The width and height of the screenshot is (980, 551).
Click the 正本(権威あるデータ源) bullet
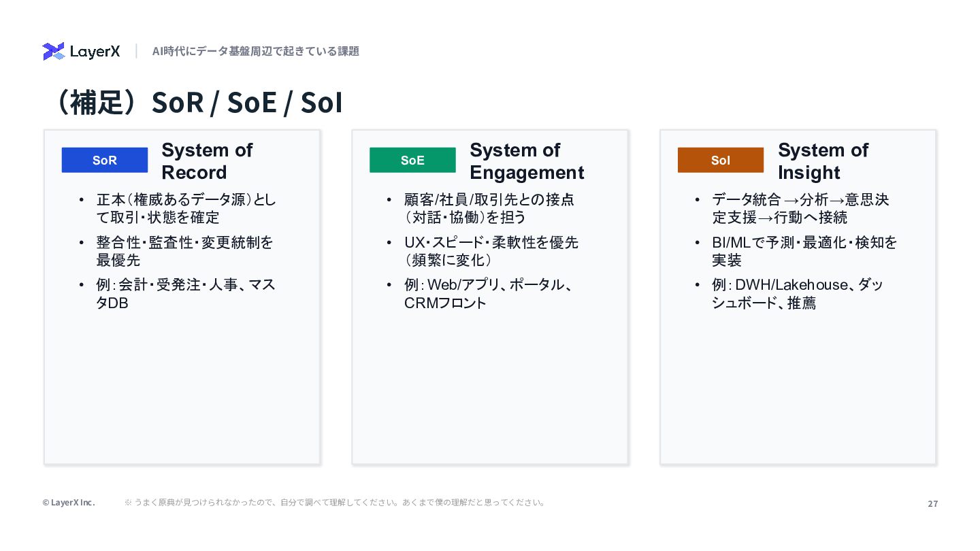click(186, 208)
